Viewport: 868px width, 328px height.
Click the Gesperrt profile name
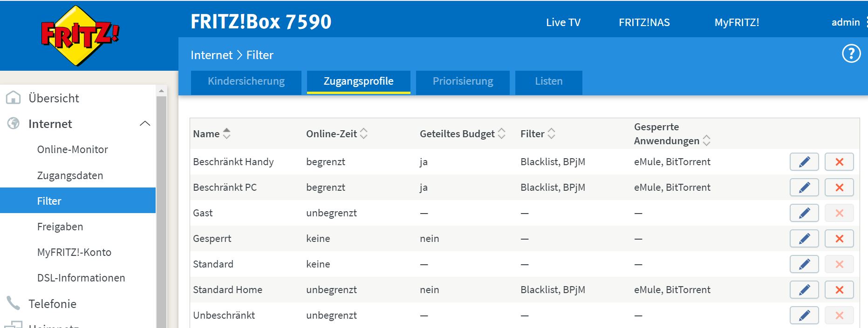pyautogui.click(x=212, y=239)
